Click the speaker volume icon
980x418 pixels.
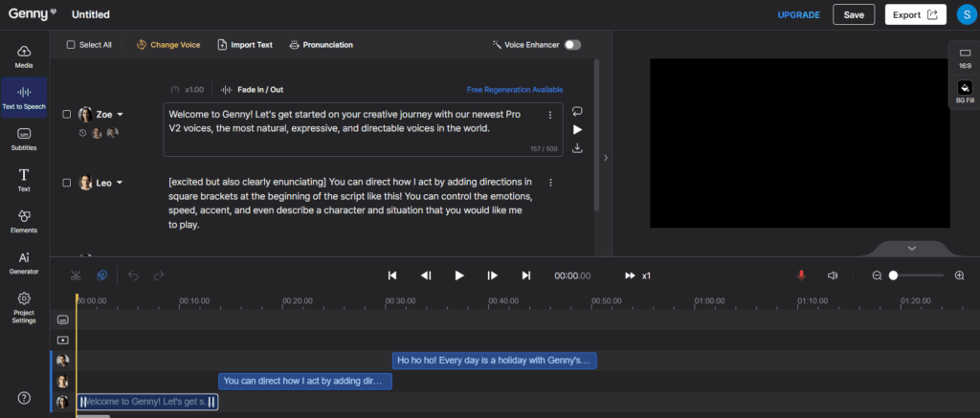point(833,275)
